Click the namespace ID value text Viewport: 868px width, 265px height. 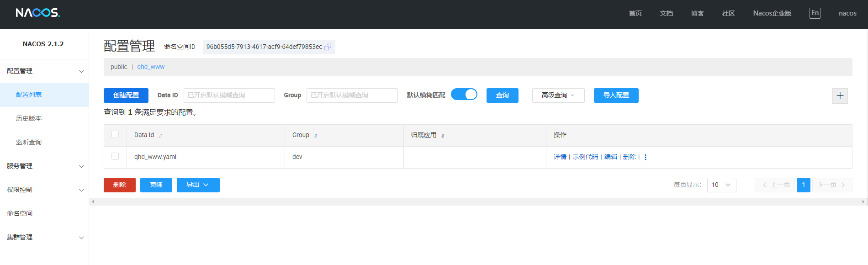click(x=264, y=47)
